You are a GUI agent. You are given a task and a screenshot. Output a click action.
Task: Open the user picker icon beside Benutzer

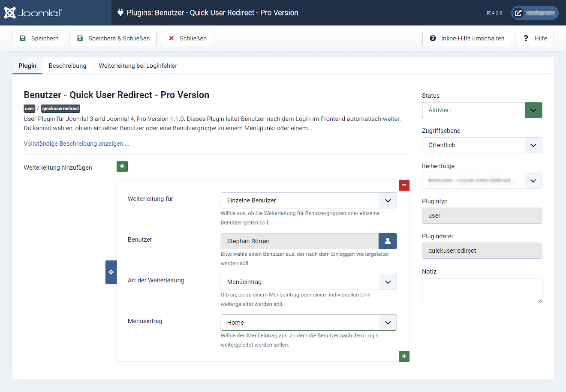point(388,241)
